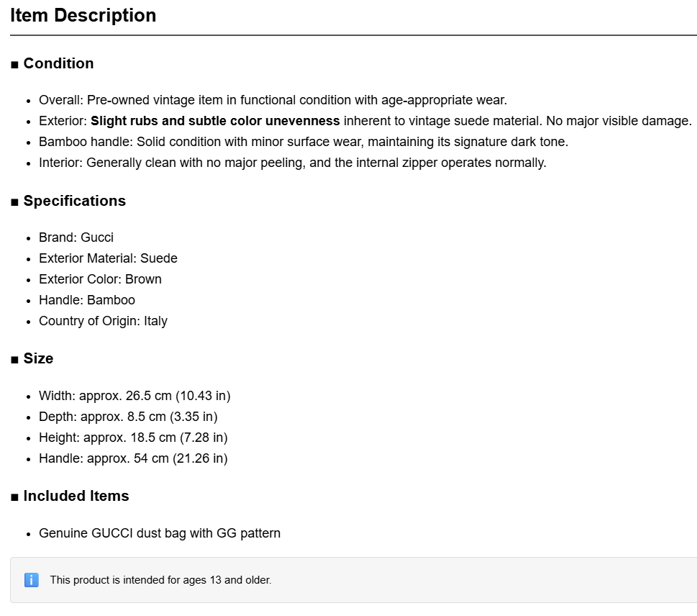Screen dimensions: 697x616
Task: Click the Interior condition line
Action: point(293,163)
